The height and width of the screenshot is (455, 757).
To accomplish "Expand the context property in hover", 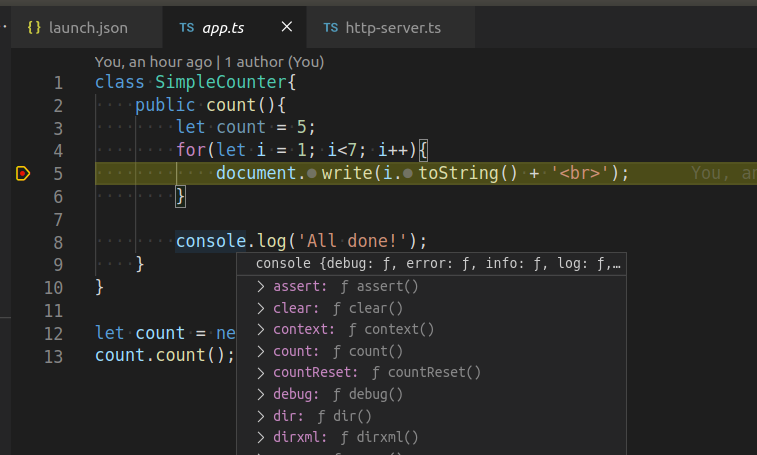I will click(261, 329).
